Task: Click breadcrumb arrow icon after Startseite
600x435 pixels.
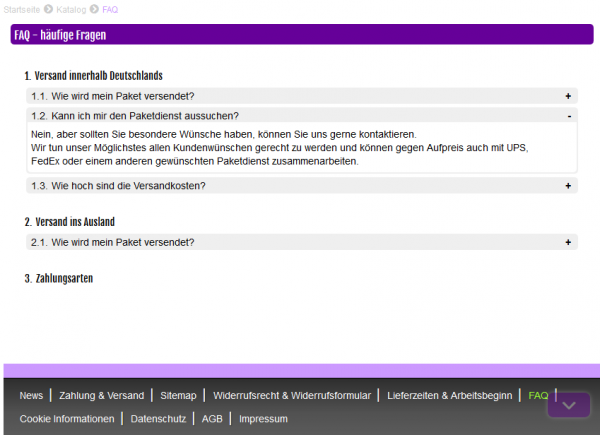Action: 48,9
